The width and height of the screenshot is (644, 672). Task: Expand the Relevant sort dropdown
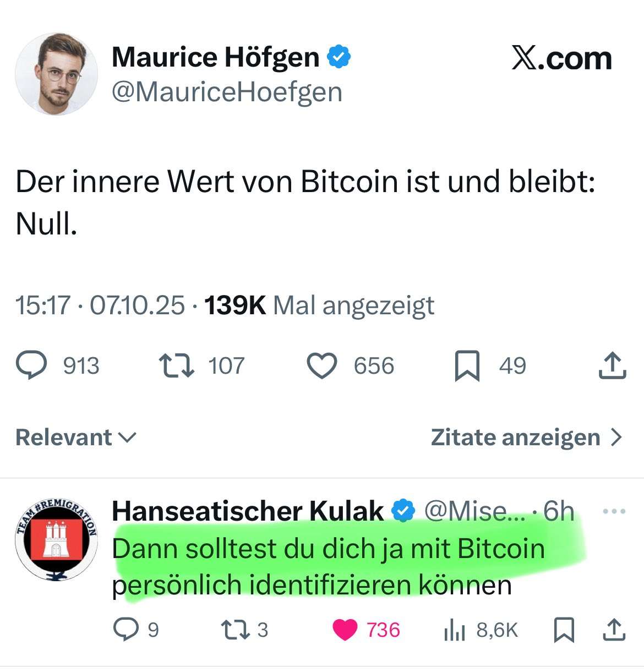76,438
